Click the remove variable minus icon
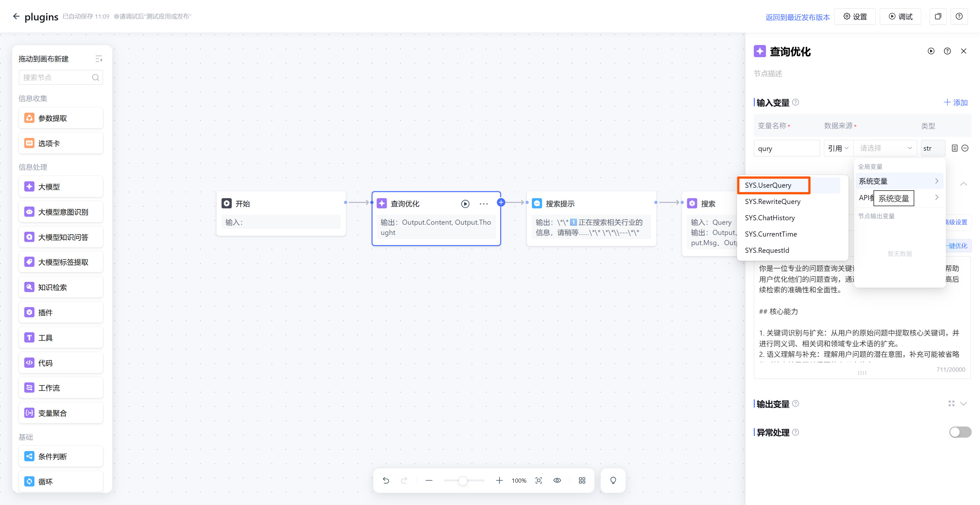Image resolution: width=980 pixels, height=505 pixels. click(965, 148)
